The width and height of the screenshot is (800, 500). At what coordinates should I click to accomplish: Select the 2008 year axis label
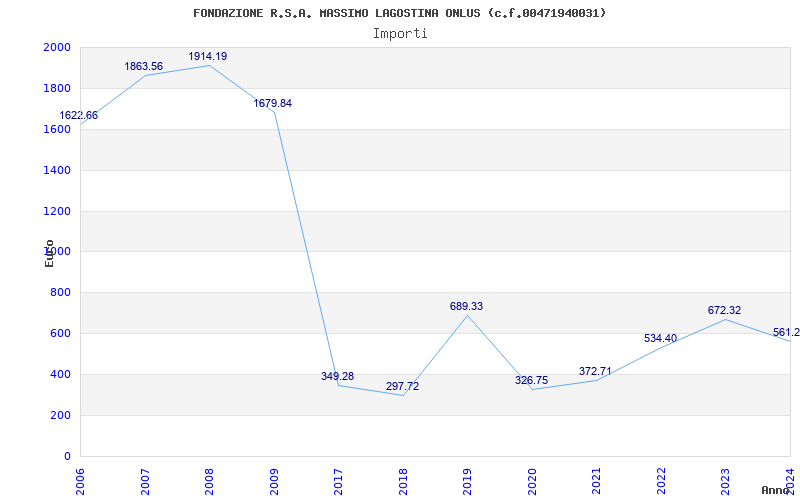tap(210, 481)
